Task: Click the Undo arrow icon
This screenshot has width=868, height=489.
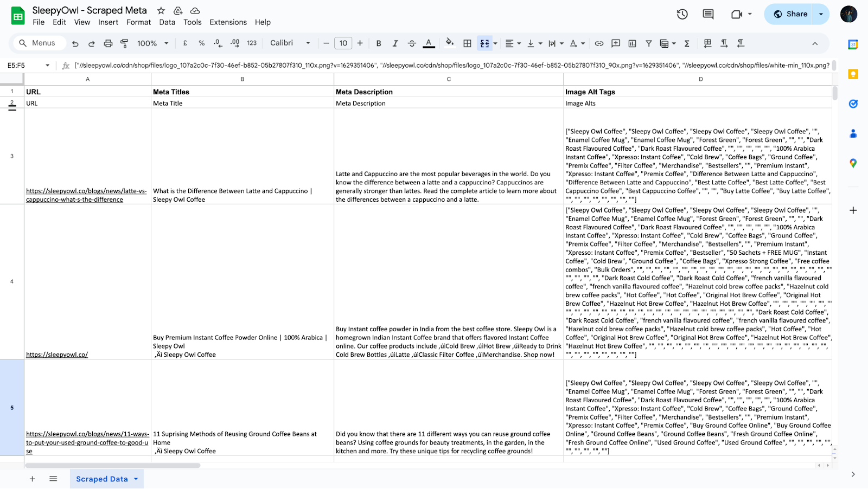Action: tap(75, 43)
